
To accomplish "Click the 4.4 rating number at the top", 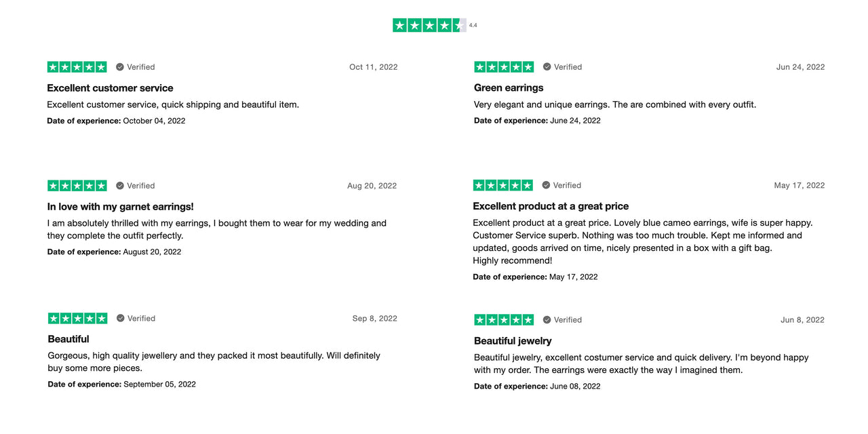I will click(x=473, y=25).
